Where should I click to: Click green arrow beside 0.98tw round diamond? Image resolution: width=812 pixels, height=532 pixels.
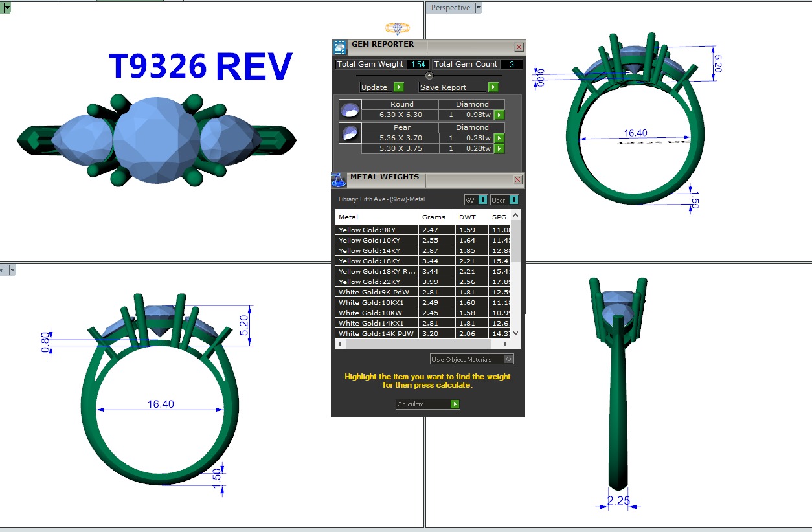click(499, 115)
